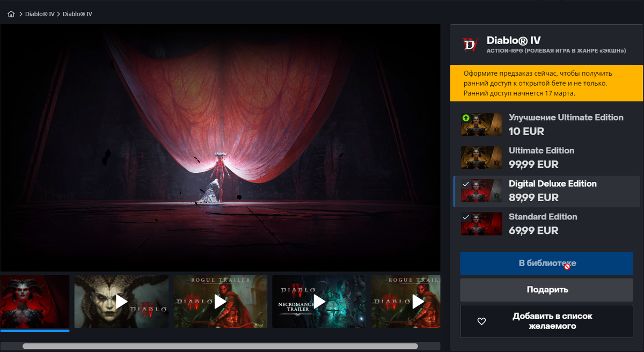
Task: Click the Digital Deluxe Edition checkmark icon
Action: 466,184
